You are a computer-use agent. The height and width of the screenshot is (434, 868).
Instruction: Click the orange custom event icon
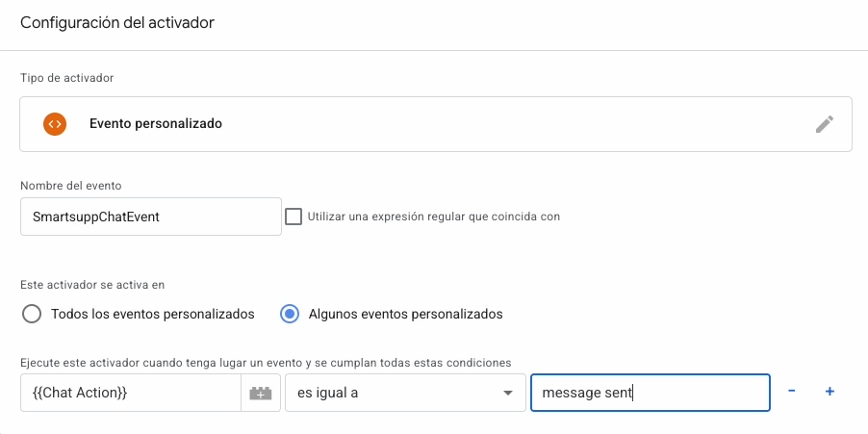coord(55,124)
